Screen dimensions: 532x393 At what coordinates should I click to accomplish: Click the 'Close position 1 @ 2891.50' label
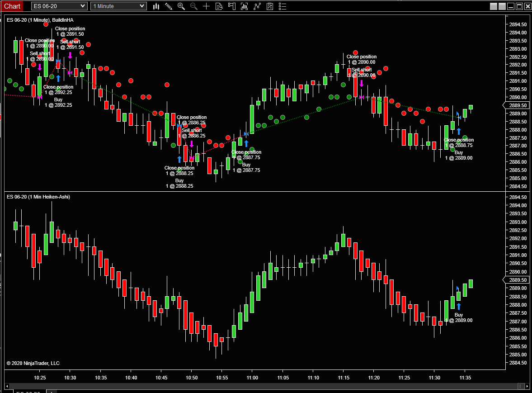pyautogui.click(x=70, y=31)
